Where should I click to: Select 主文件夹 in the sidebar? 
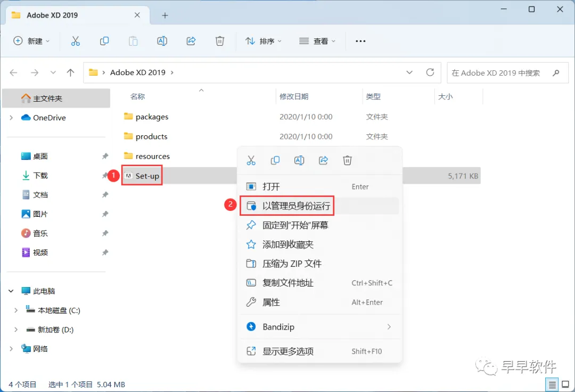(56, 99)
